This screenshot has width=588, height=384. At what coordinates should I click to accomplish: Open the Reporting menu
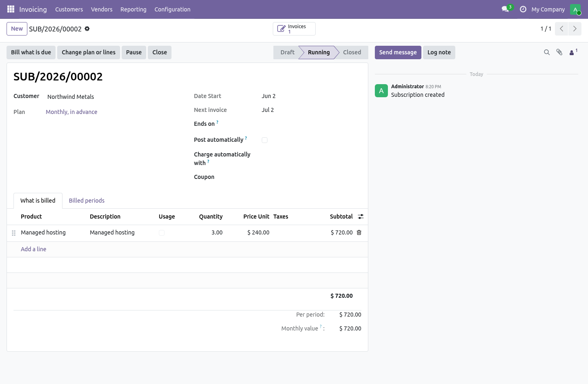(x=134, y=9)
